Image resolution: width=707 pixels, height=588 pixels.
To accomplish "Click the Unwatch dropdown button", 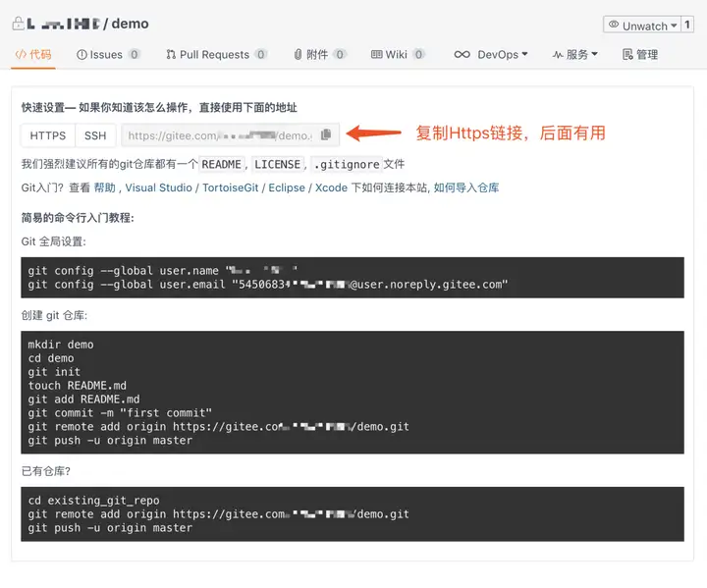I will pyautogui.click(x=642, y=26).
